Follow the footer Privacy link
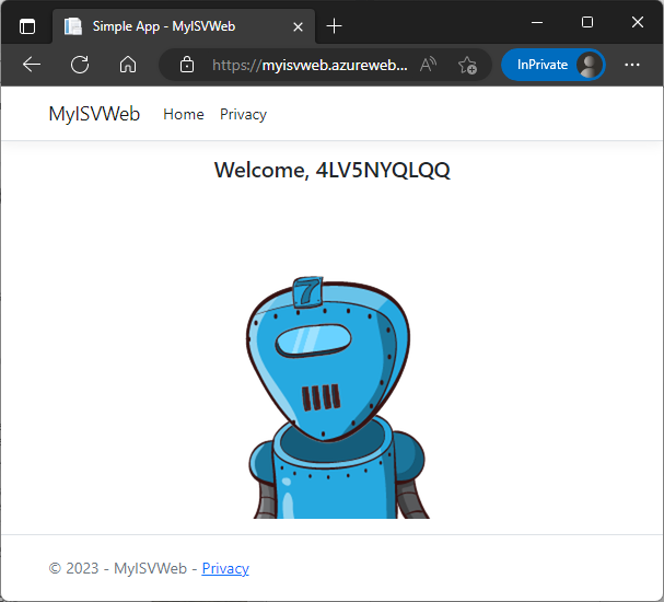 (225, 568)
